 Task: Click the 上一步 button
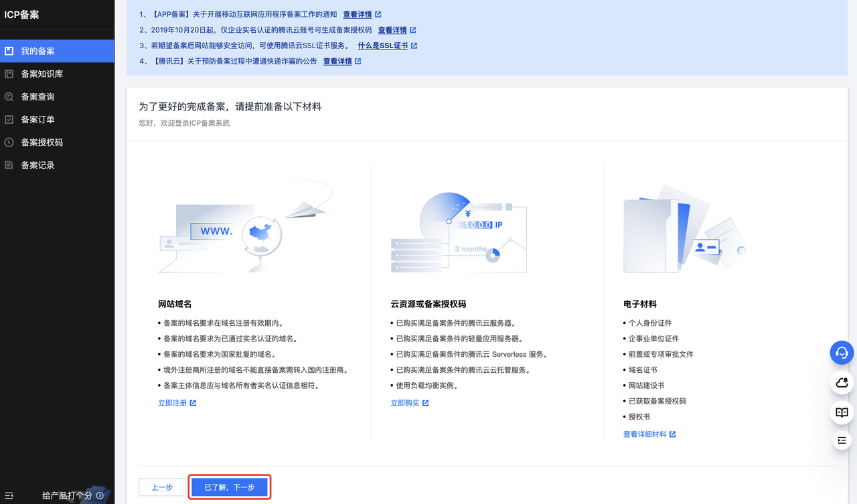[162, 487]
